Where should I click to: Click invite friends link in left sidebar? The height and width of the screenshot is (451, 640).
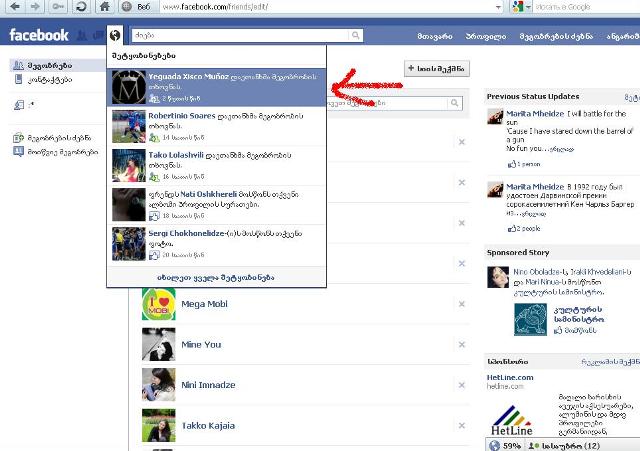pyautogui.click(x=62, y=152)
